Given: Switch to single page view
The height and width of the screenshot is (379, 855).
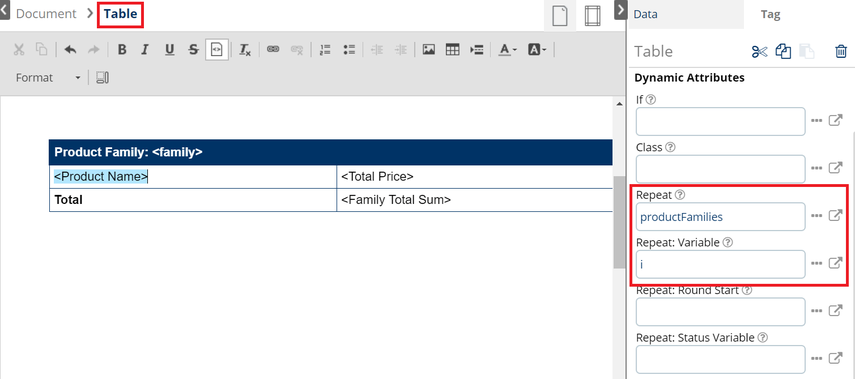Looking at the screenshot, I should [560, 15].
